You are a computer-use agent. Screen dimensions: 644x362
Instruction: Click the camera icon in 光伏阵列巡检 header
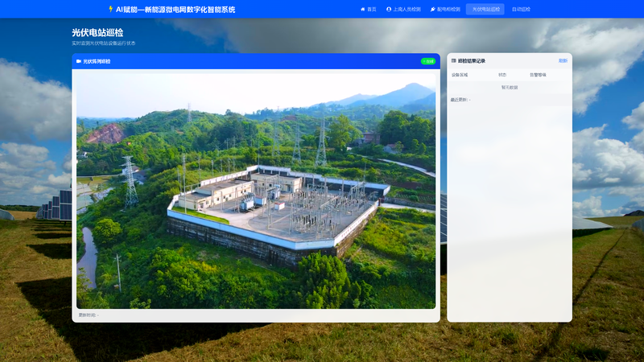[x=79, y=61]
